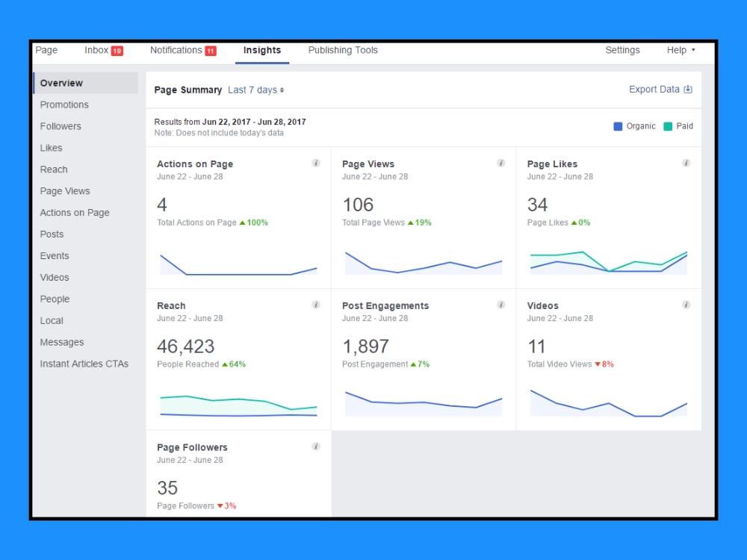Open Posts in the sidebar

pyautogui.click(x=52, y=234)
